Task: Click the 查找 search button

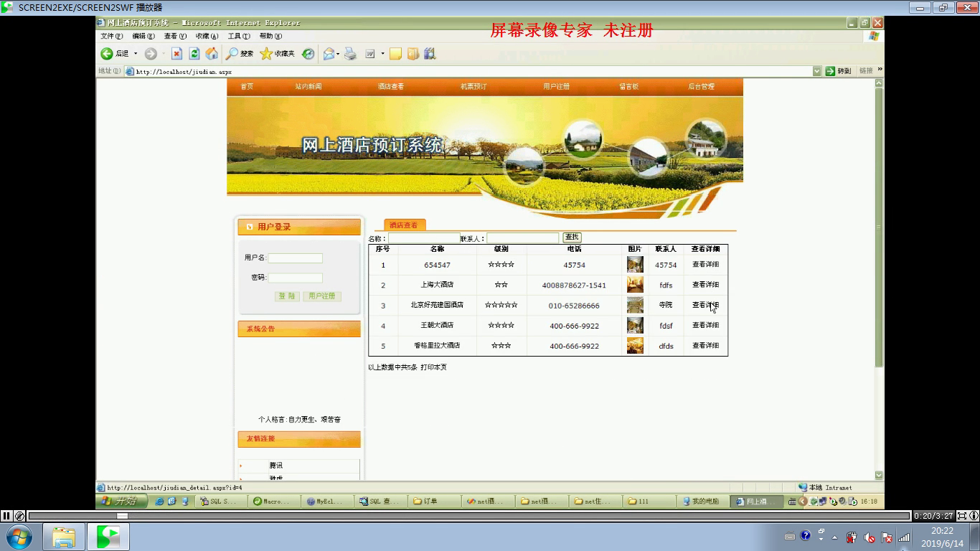Action: [x=572, y=237]
